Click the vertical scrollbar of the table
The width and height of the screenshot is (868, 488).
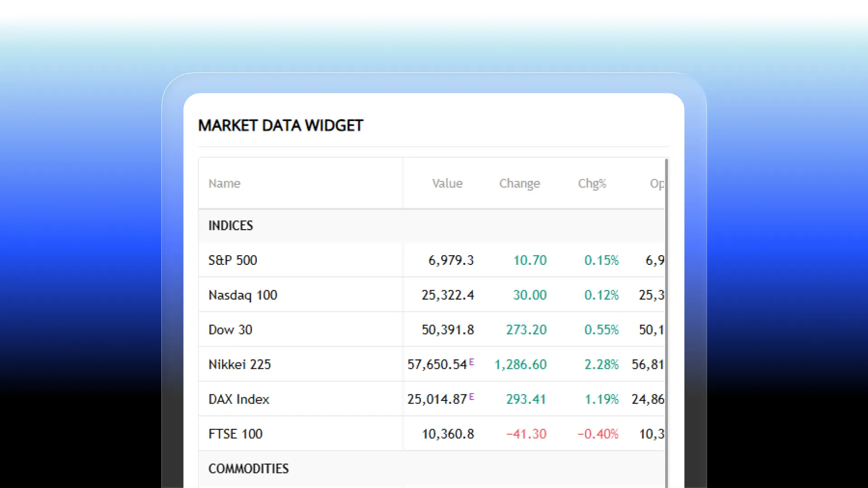(x=666, y=316)
